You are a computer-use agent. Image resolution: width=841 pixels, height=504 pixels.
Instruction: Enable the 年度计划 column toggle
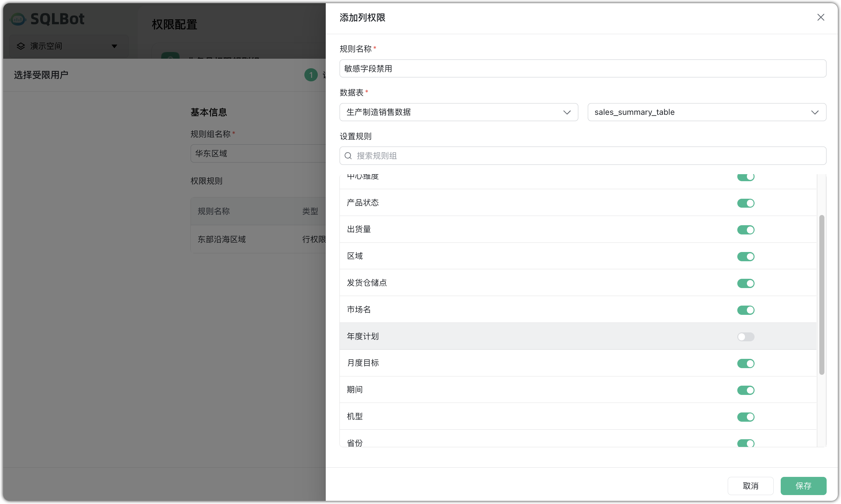click(746, 337)
